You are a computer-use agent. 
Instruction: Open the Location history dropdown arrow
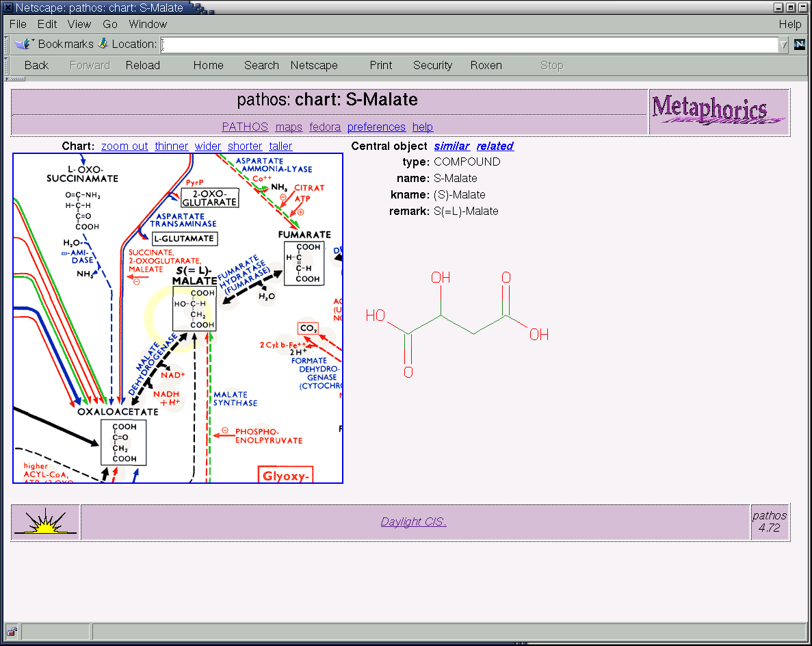[x=783, y=44]
